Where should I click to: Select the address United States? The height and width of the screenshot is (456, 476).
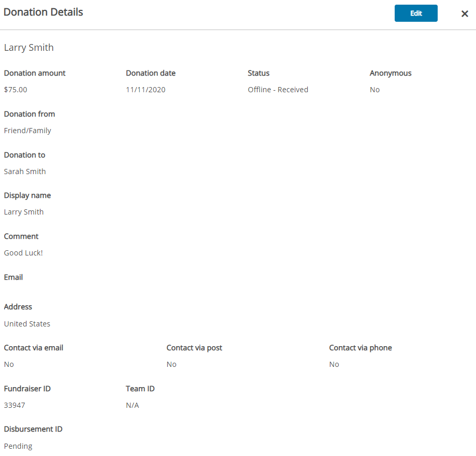coord(27,324)
